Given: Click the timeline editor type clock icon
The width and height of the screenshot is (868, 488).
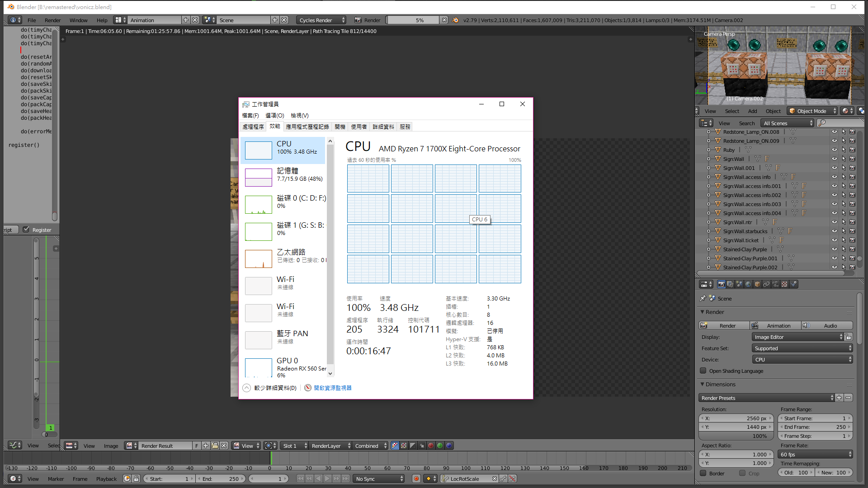Looking at the screenshot, I should pyautogui.click(x=15, y=479).
